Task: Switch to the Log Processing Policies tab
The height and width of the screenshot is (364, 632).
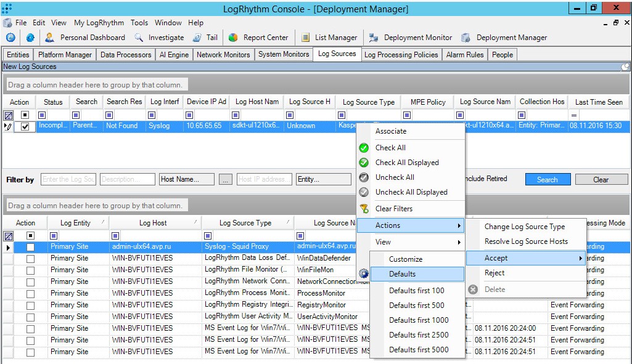Action: tap(401, 54)
